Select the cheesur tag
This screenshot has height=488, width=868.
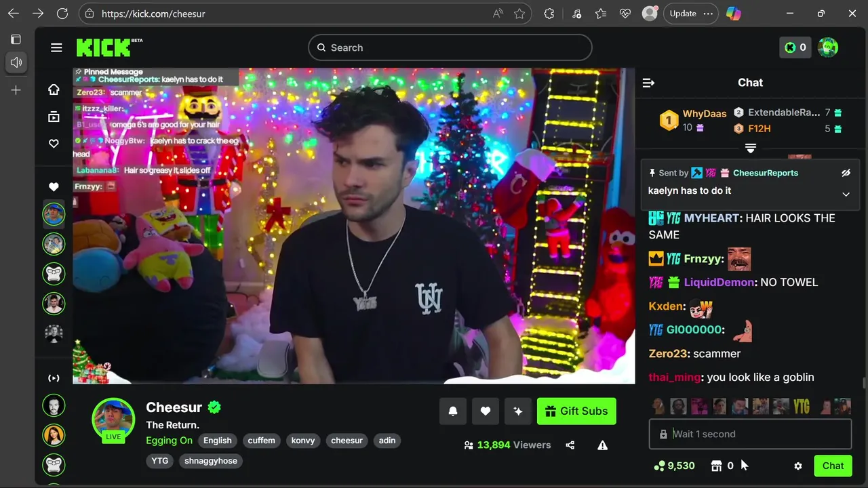[x=347, y=441]
